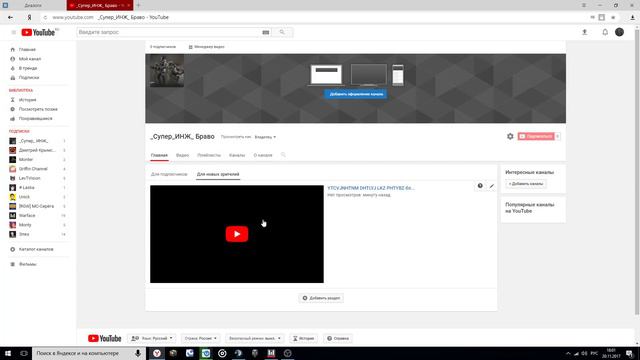Screen dimensions: 640x360
Task: Open the [ROW] MC-Серега subscription
Action: tap(36, 206)
